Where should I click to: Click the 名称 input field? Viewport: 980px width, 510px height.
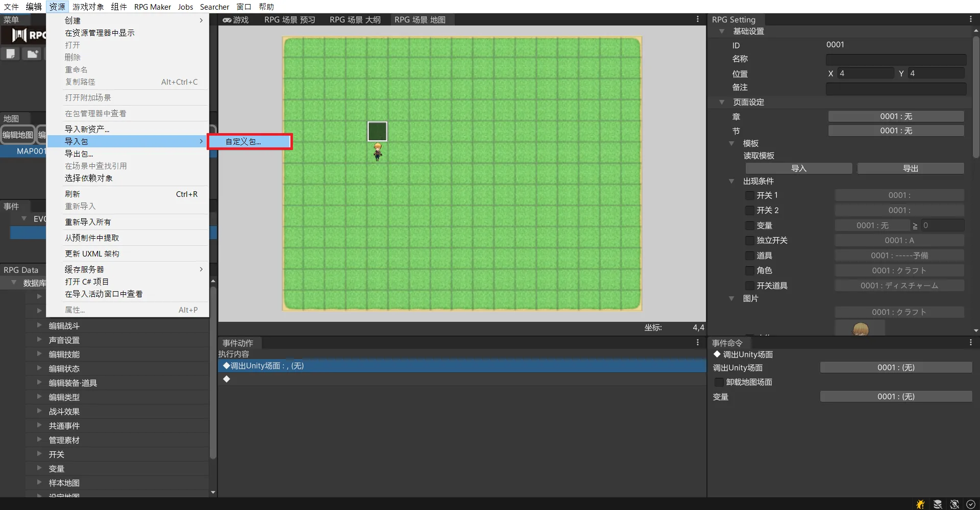tap(896, 59)
